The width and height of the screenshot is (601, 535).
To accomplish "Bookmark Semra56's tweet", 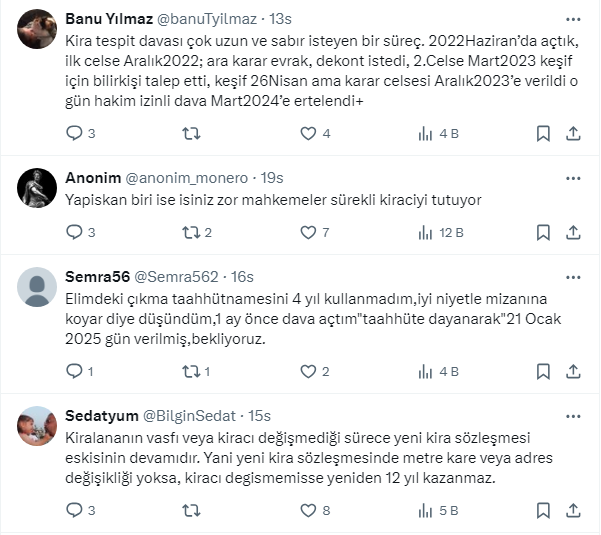I will point(542,372).
